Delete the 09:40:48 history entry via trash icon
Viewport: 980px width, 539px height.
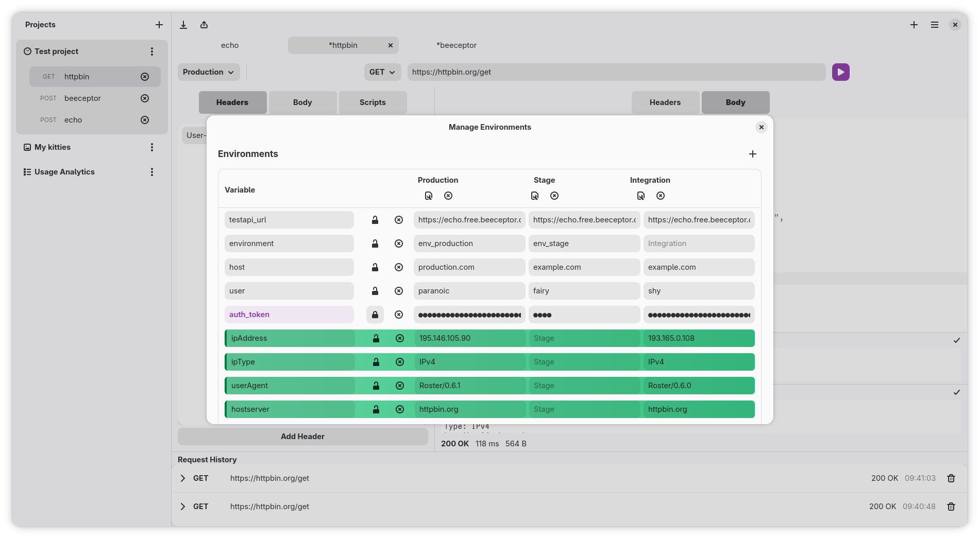pos(951,507)
